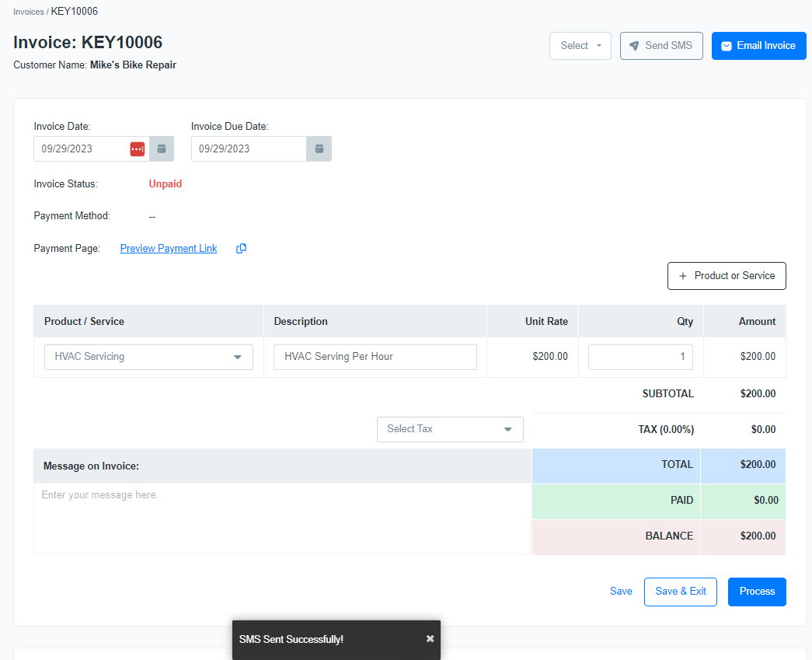The width and height of the screenshot is (812, 660).
Task: Open the Preview Payment Link
Action: (169, 248)
